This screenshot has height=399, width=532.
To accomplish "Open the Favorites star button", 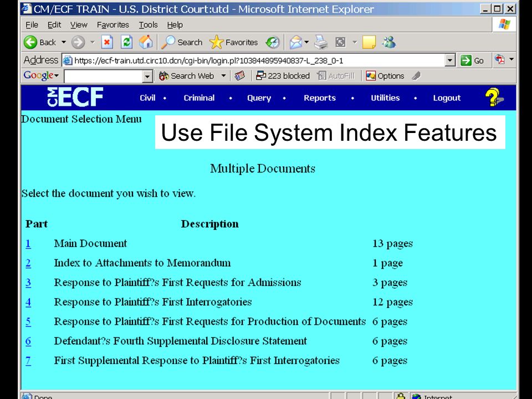I will [233, 43].
